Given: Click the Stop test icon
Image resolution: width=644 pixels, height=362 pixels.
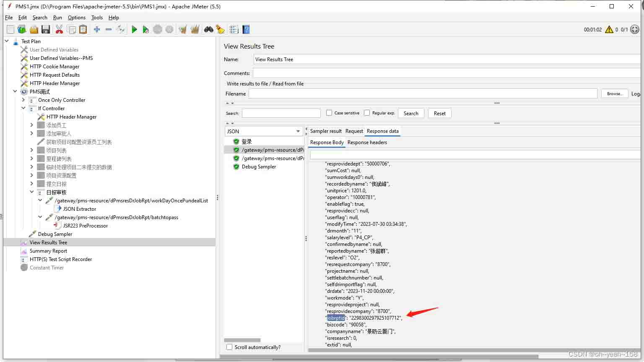Looking at the screenshot, I should 158,29.
